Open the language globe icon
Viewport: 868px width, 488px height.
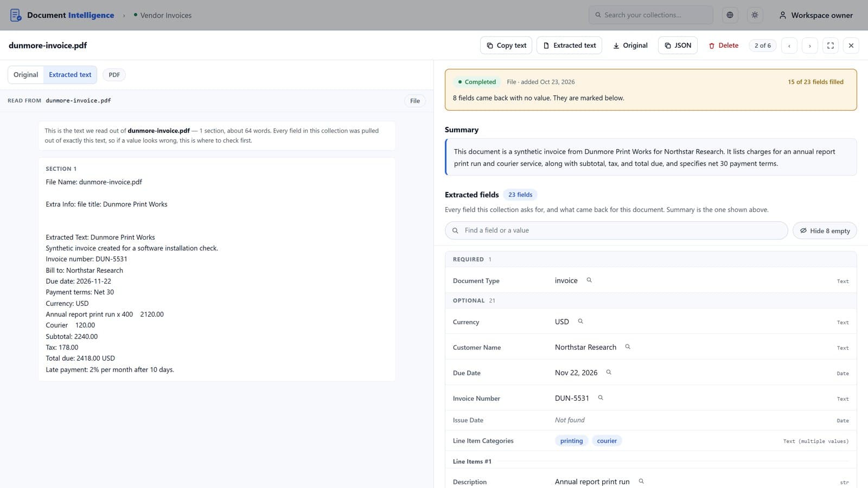tap(730, 15)
